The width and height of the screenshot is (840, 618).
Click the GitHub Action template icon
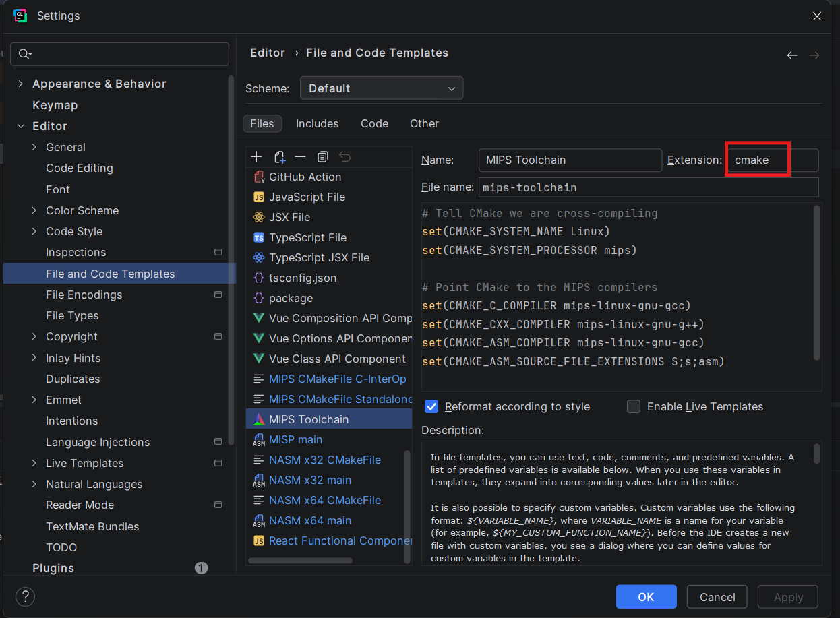coord(259,177)
